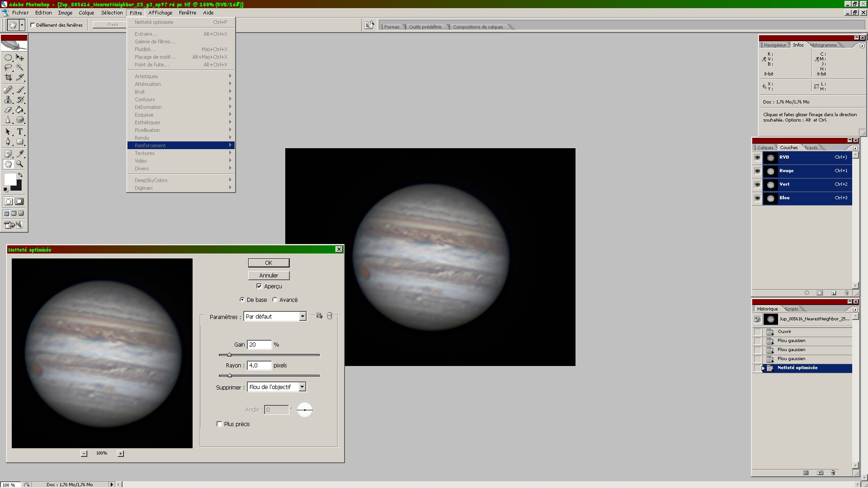Select the Crop tool
Viewport: 868px width, 488px height.
(x=8, y=77)
